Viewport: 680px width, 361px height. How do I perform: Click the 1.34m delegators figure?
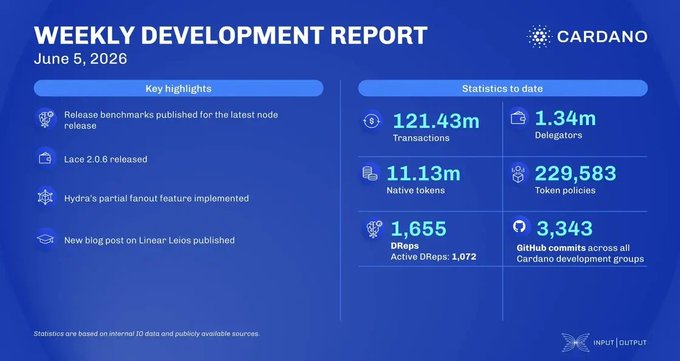566,118
